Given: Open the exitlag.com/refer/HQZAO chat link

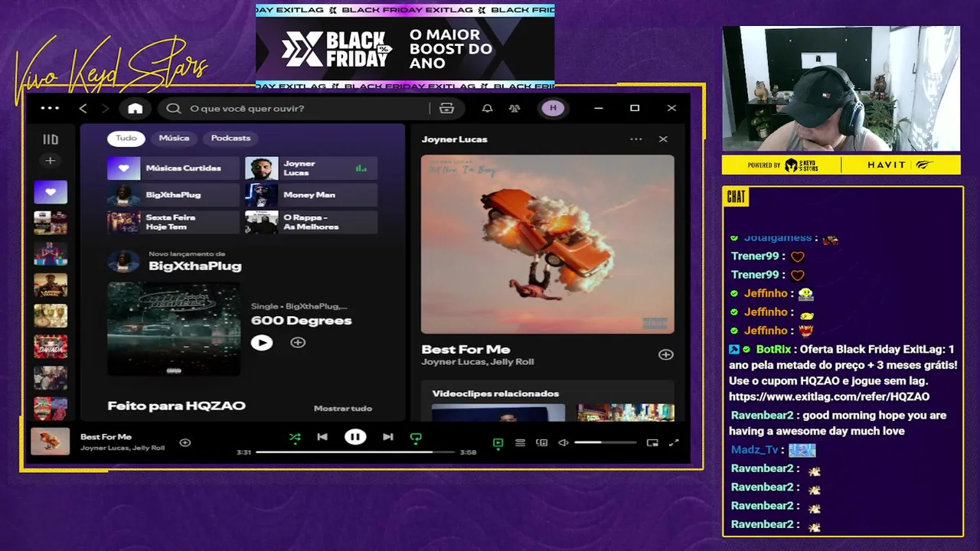Looking at the screenshot, I should click(829, 396).
